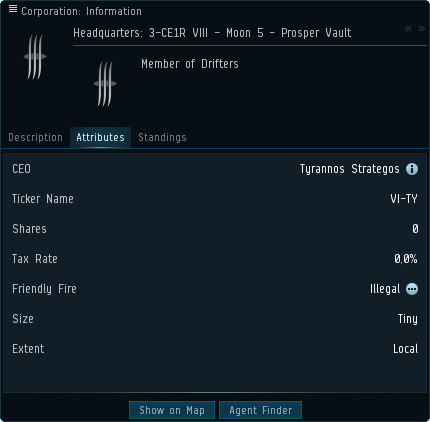This screenshot has width=430, height=422.
Task: Click the Show on Map button
Action: pyautogui.click(x=172, y=410)
